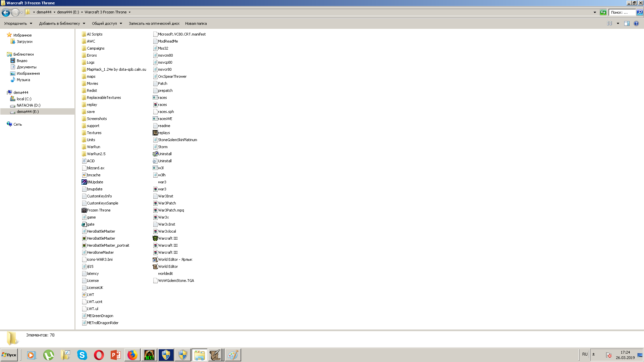644x362 pixels.
Task: Click the Новая папка button
Action: coord(196,23)
